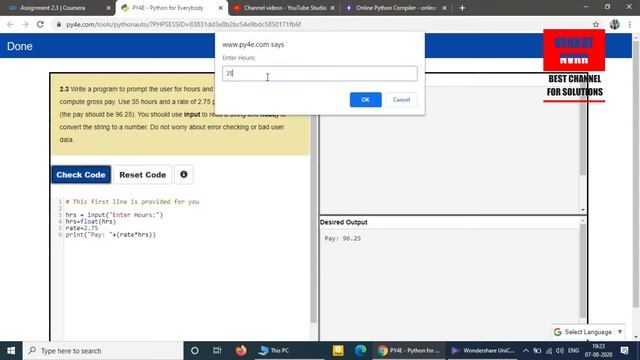Click the Desired Output label

344,222
